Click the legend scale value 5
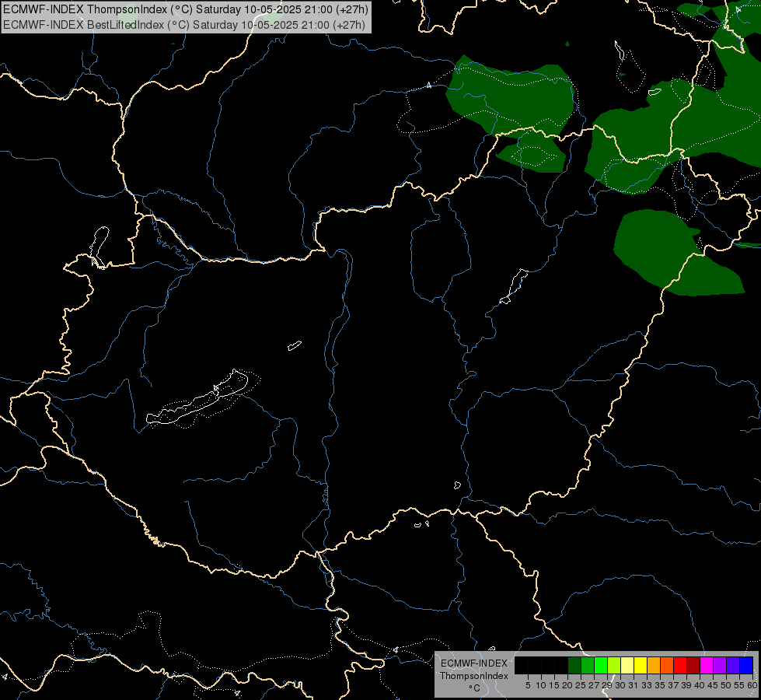The image size is (761, 700). 528,685
